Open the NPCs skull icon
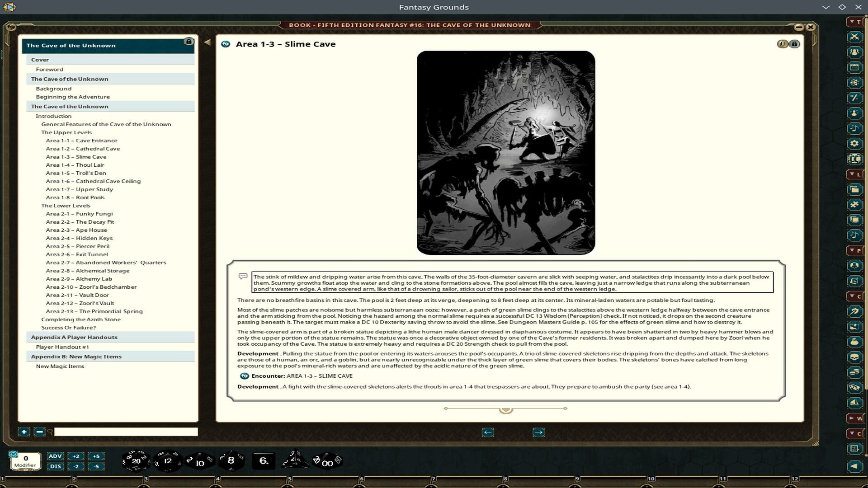The width and height of the screenshot is (868, 488). coord(855,356)
